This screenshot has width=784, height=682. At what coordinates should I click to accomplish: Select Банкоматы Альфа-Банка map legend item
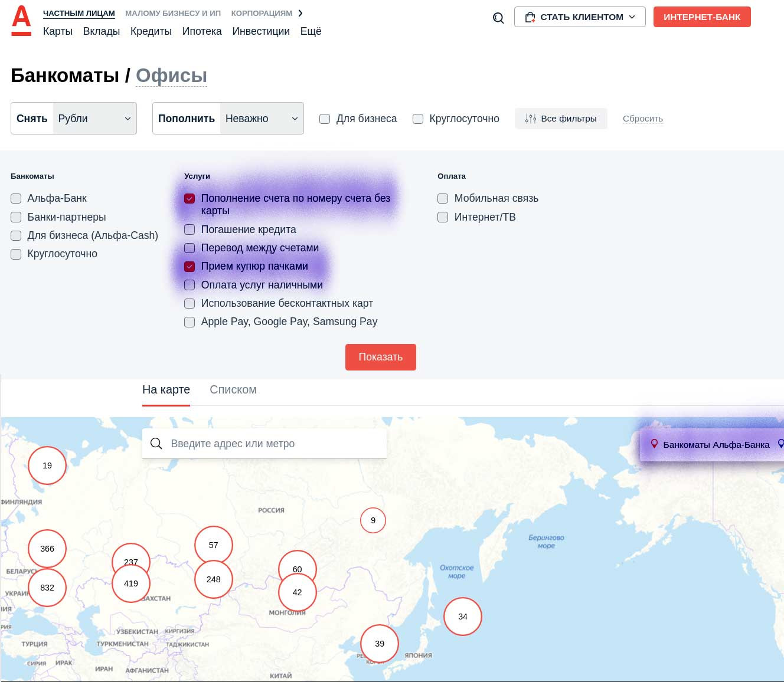710,444
